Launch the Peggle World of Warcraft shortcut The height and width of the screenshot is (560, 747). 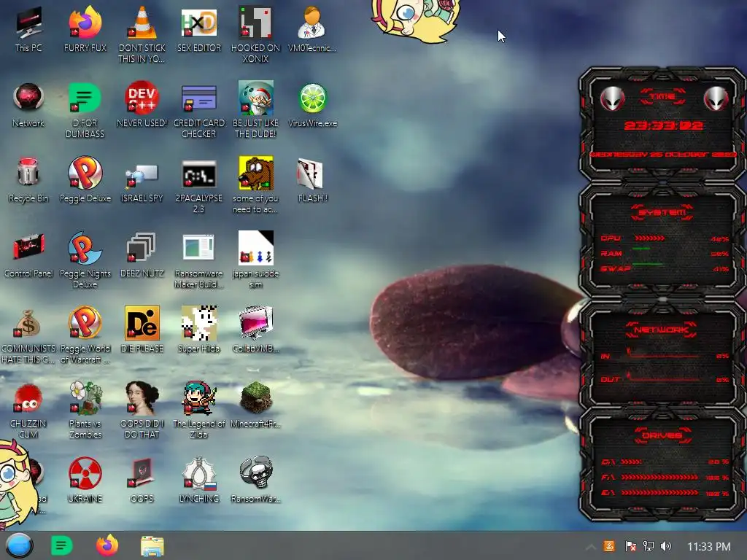tap(85, 335)
